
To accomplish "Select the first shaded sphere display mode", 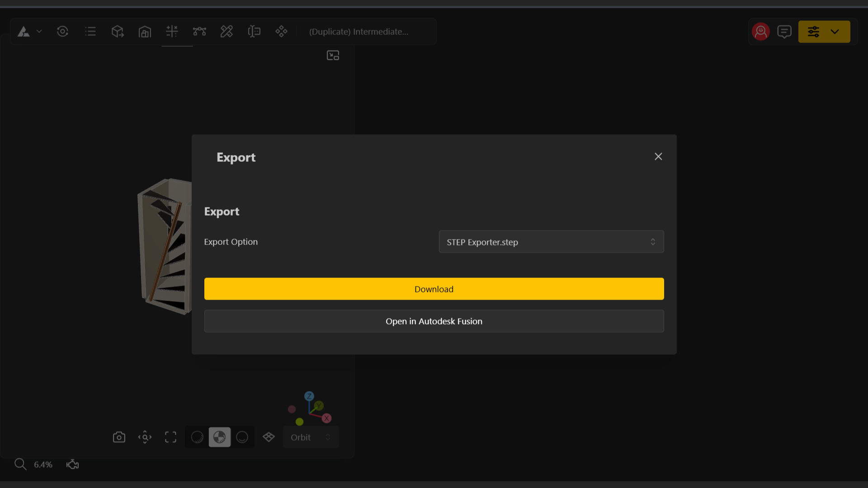I will (x=197, y=437).
